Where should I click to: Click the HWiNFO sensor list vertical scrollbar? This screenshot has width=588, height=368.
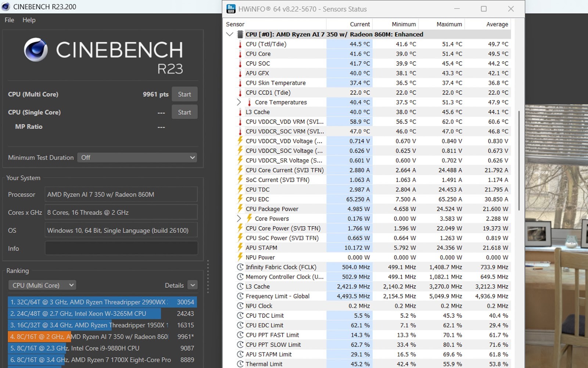(519, 160)
